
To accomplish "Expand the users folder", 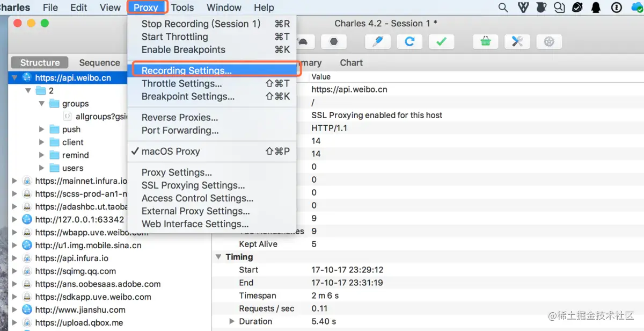I will 42,168.
